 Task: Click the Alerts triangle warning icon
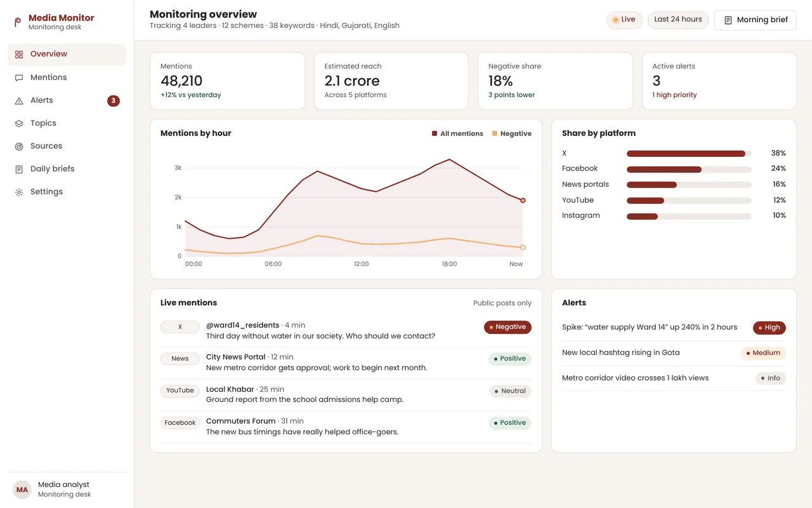pos(19,100)
